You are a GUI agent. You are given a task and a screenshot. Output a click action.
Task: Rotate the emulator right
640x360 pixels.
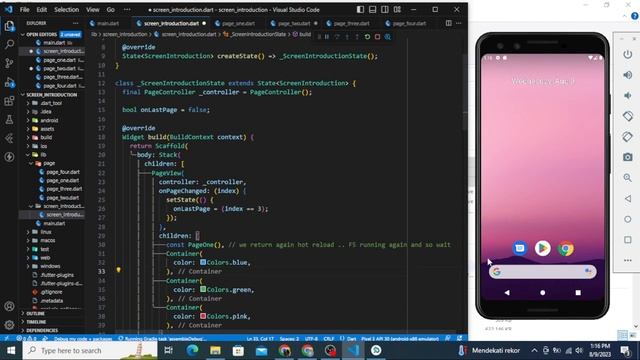click(628, 136)
